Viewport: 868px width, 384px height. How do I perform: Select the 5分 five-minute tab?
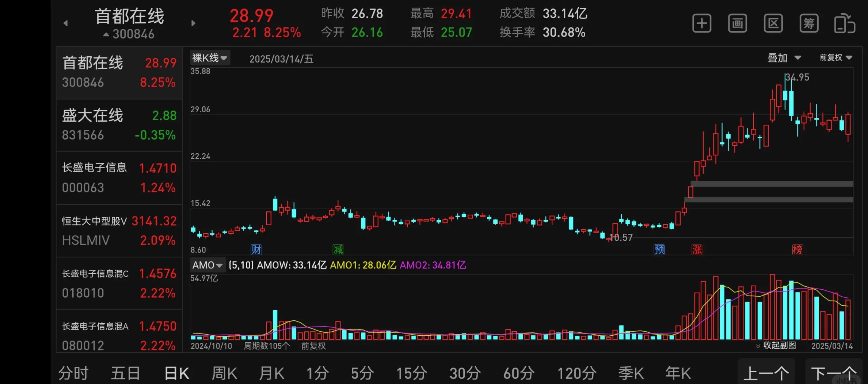pyautogui.click(x=362, y=373)
